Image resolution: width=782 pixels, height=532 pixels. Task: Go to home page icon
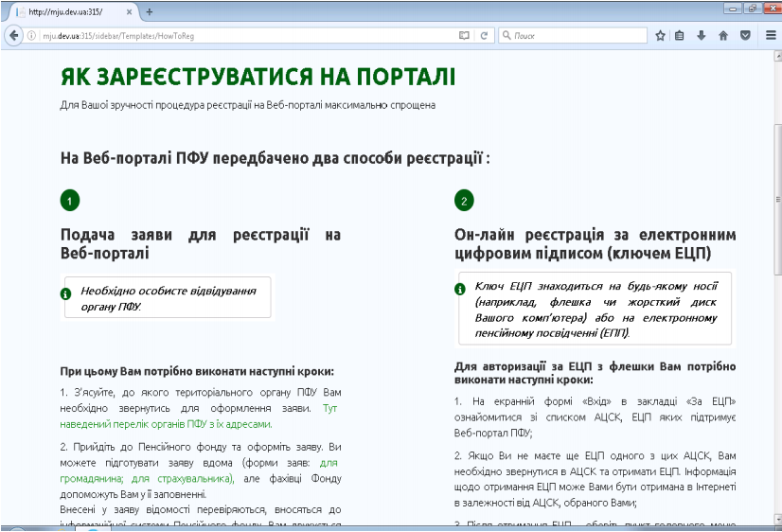pyautogui.click(x=723, y=35)
